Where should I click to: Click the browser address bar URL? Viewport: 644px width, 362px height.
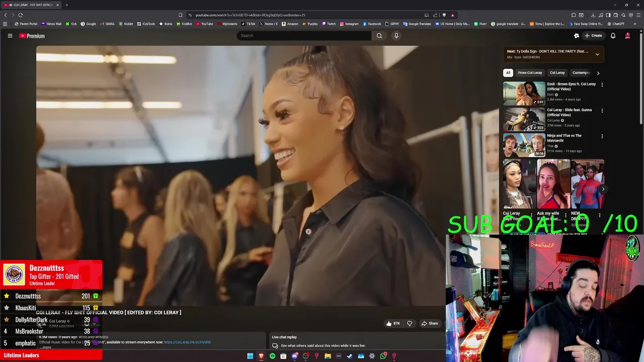point(250,15)
